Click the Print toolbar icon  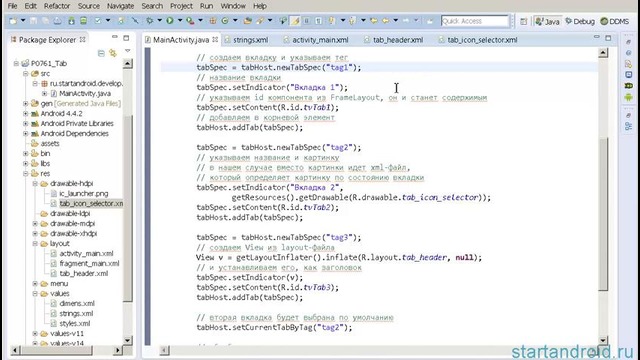58,21
